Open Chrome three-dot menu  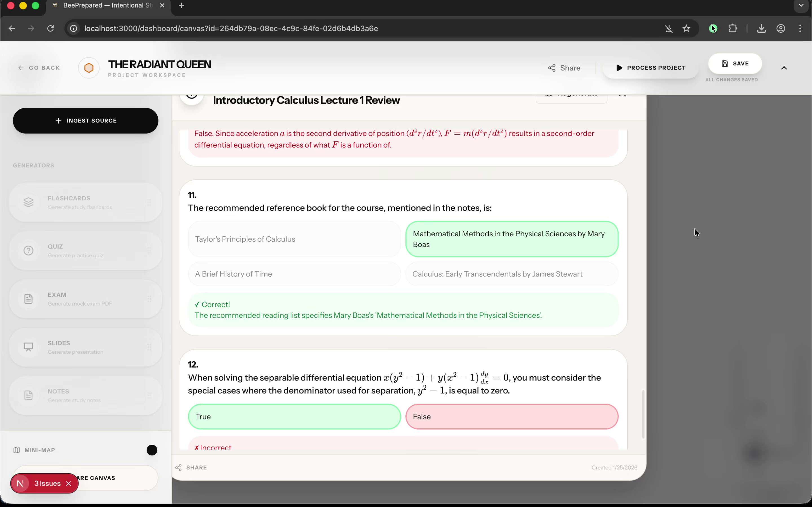[800, 28]
